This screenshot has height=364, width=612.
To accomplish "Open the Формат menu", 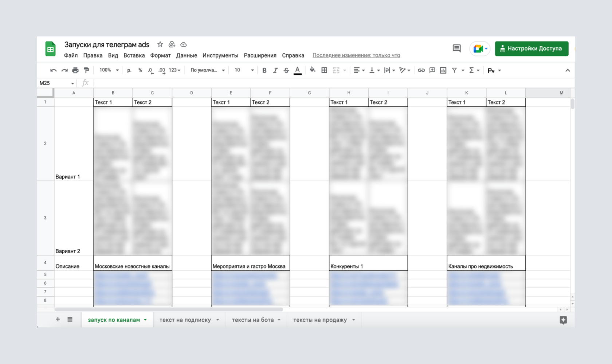I will [160, 55].
